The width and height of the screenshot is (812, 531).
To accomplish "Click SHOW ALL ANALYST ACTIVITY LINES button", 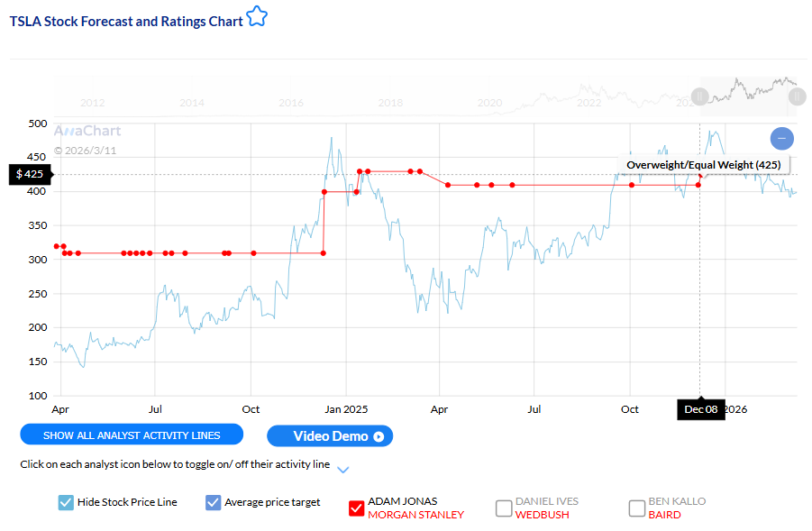I will [132, 435].
